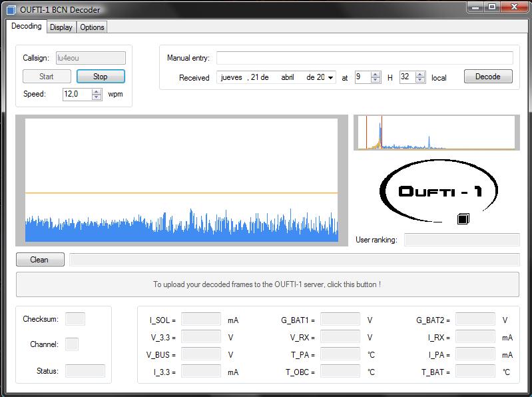Click the small cube icon under logo
The height and width of the screenshot is (397, 532).
point(463,219)
